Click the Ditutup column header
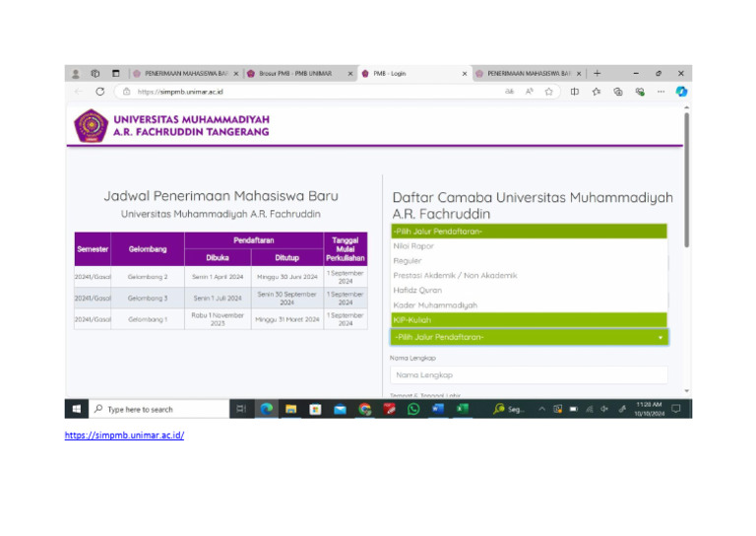Image resolution: width=756 pixels, height=536 pixels. click(286, 257)
